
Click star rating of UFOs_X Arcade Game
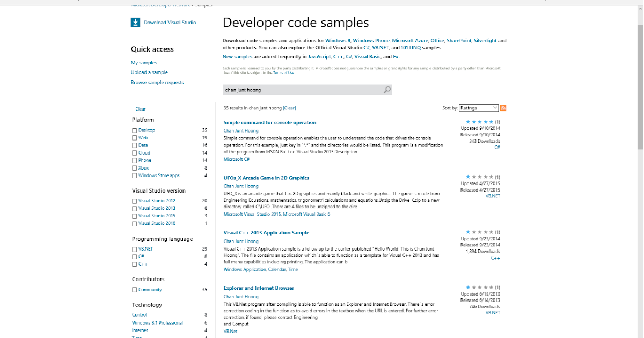coord(479,177)
